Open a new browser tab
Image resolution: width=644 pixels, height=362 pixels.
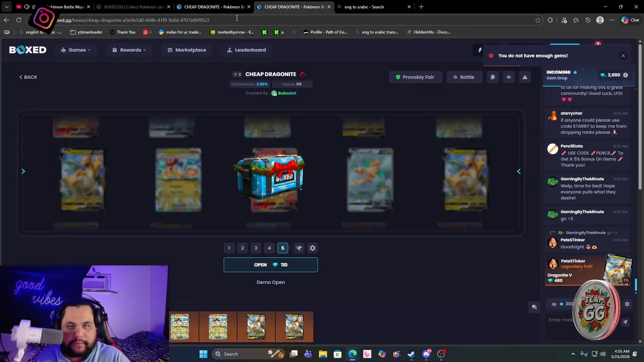421,7
